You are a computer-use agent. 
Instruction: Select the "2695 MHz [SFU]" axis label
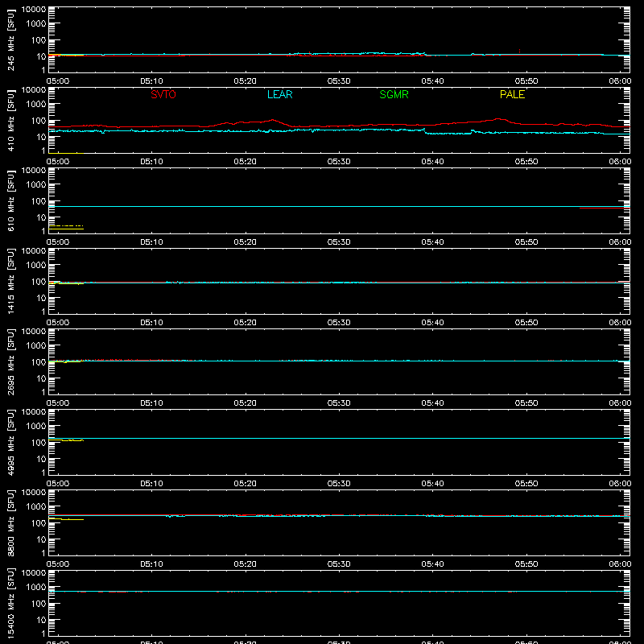(10, 361)
